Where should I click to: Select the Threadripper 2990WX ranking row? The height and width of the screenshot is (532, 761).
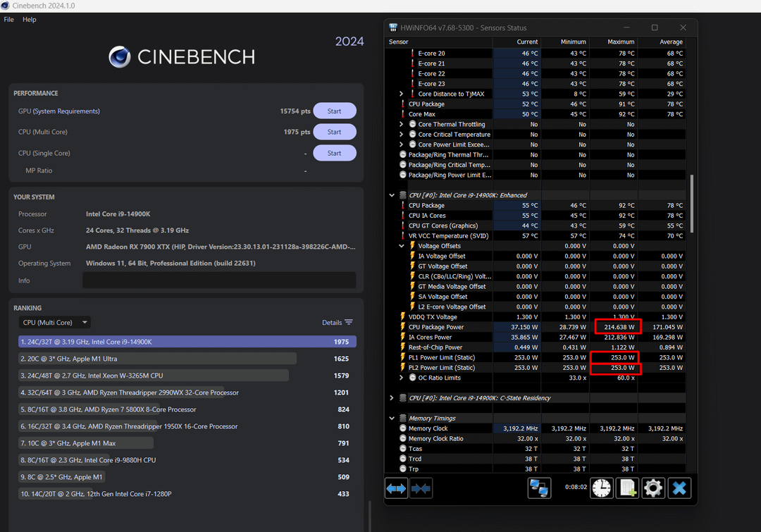187,392
